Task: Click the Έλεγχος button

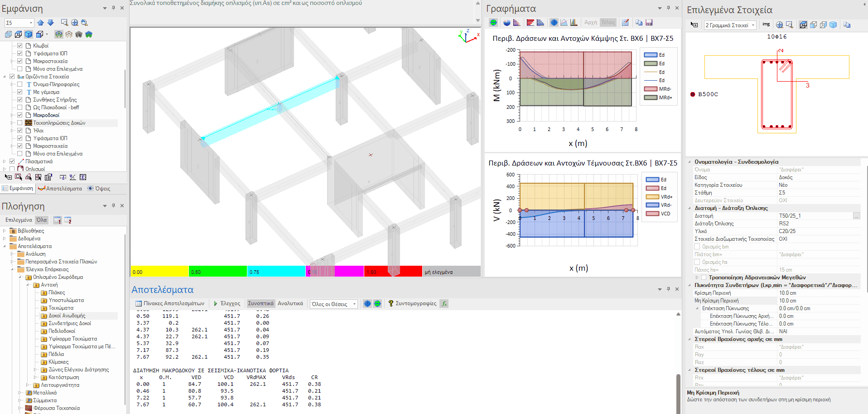Action: pyautogui.click(x=227, y=304)
